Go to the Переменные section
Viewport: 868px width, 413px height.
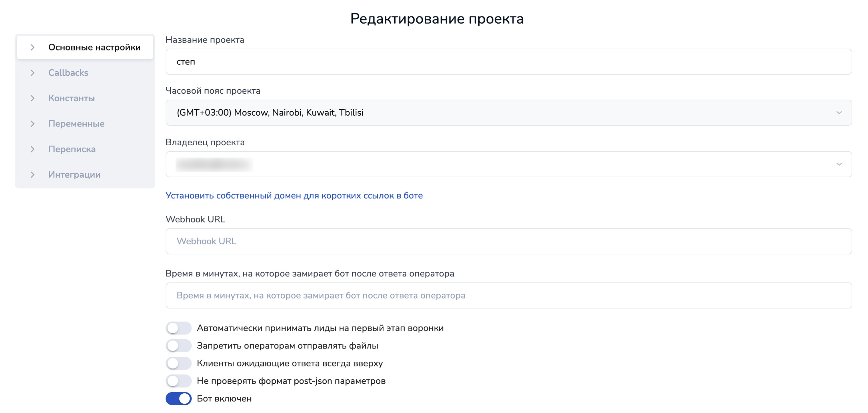pos(76,124)
